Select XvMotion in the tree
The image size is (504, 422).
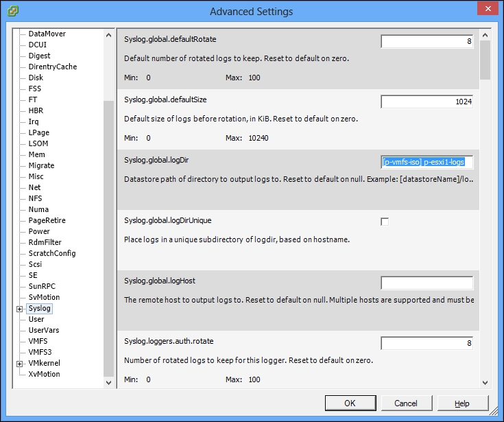click(44, 374)
